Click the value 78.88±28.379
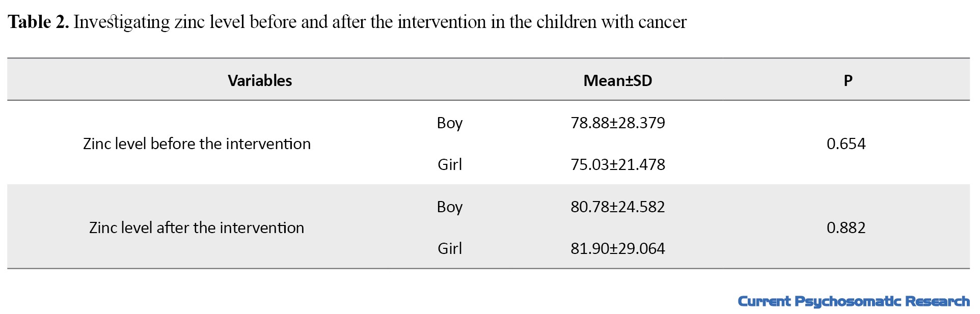 (x=617, y=123)
